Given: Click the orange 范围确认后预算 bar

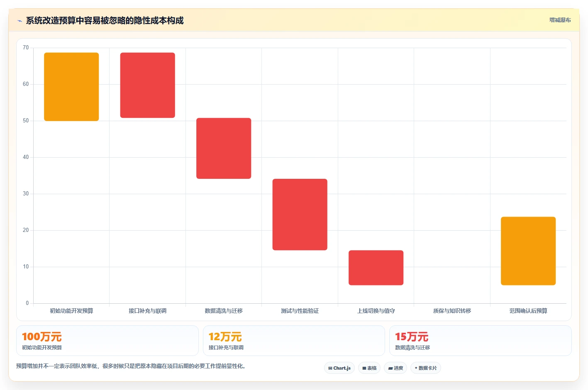Looking at the screenshot, I should 528,251.
